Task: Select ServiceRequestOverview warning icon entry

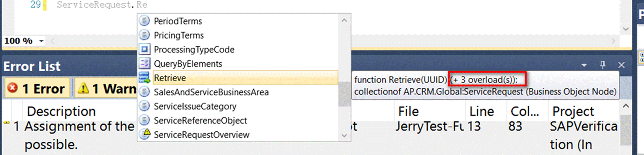Action: coord(145,134)
